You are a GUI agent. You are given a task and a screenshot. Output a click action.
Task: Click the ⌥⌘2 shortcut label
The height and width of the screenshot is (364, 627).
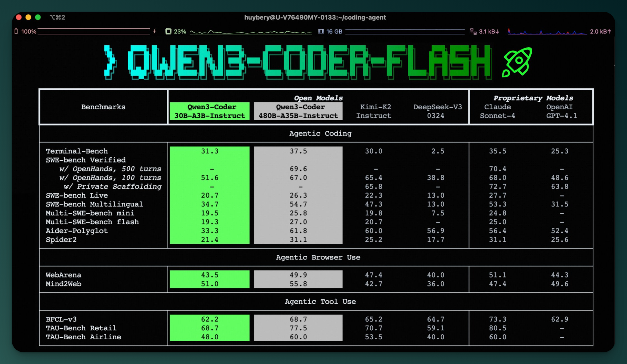pyautogui.click(x=58, y=17)
